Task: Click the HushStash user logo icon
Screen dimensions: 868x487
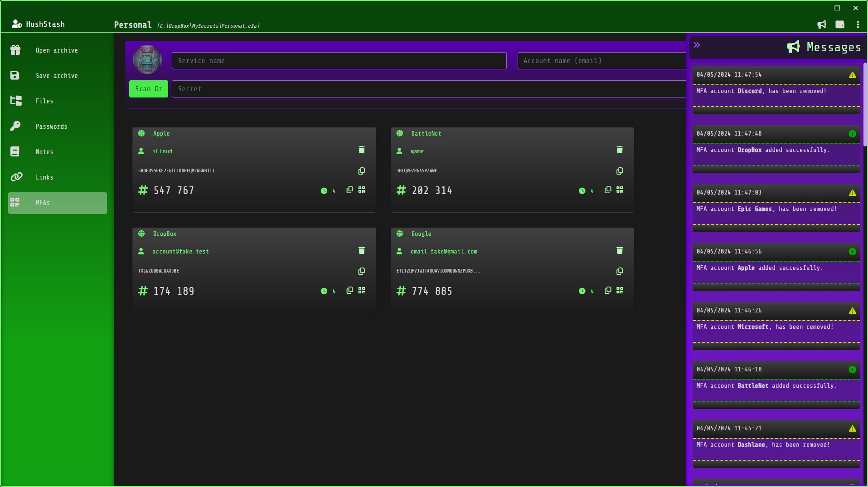Action: point(17,24)
